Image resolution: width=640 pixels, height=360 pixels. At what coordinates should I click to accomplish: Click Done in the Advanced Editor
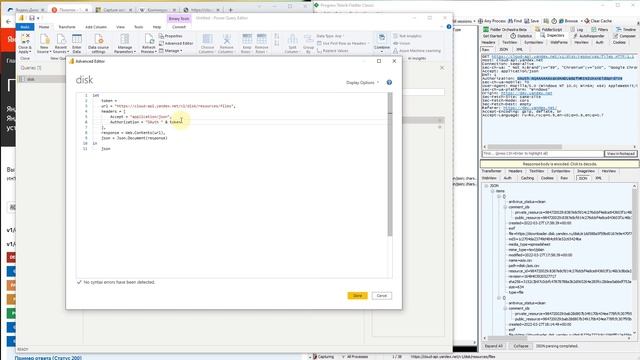pyautogui.click(x=357, y=296)
